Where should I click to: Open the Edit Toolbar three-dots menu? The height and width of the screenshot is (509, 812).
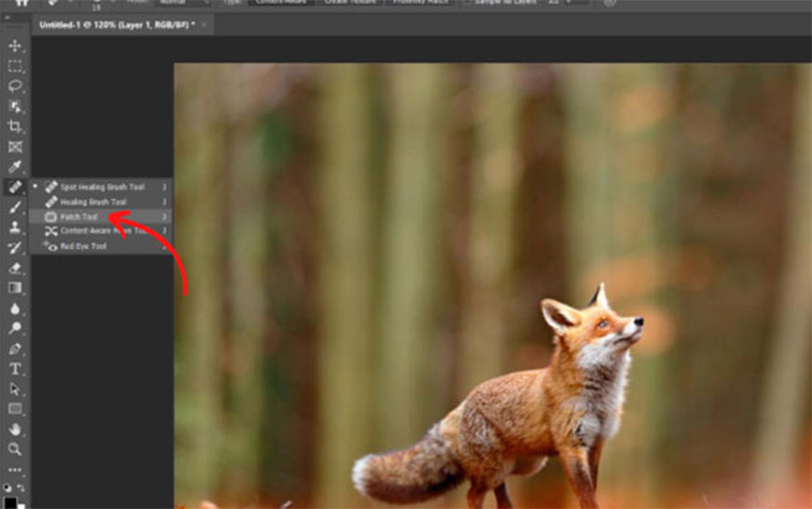[15, 470]
